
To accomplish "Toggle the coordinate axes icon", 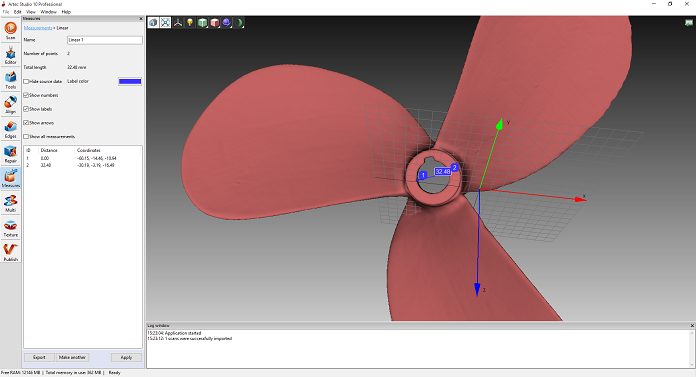I will click(x=178, y=22).
